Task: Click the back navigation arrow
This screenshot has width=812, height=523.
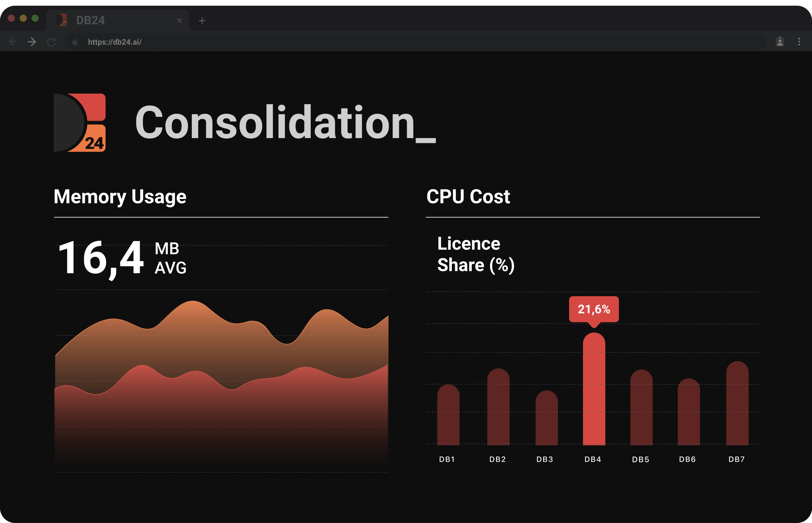Action: coord(13,42)
